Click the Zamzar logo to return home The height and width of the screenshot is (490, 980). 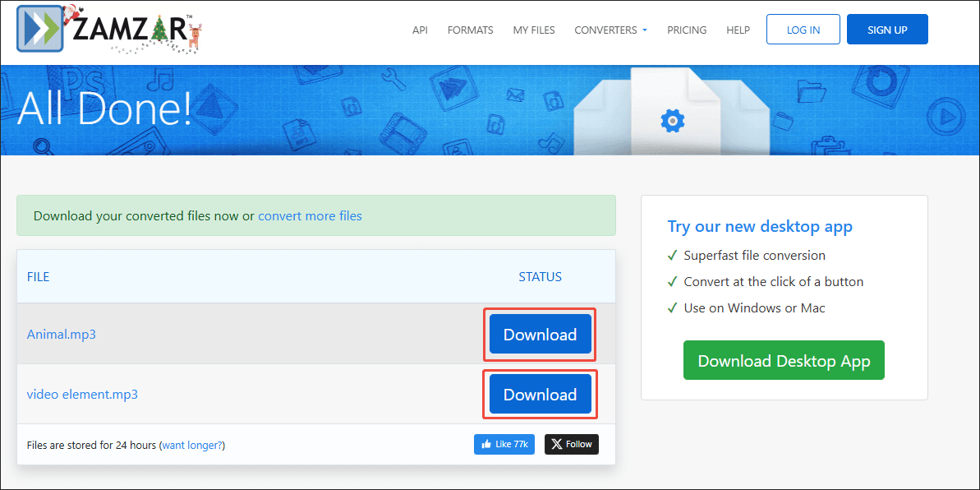107,30
